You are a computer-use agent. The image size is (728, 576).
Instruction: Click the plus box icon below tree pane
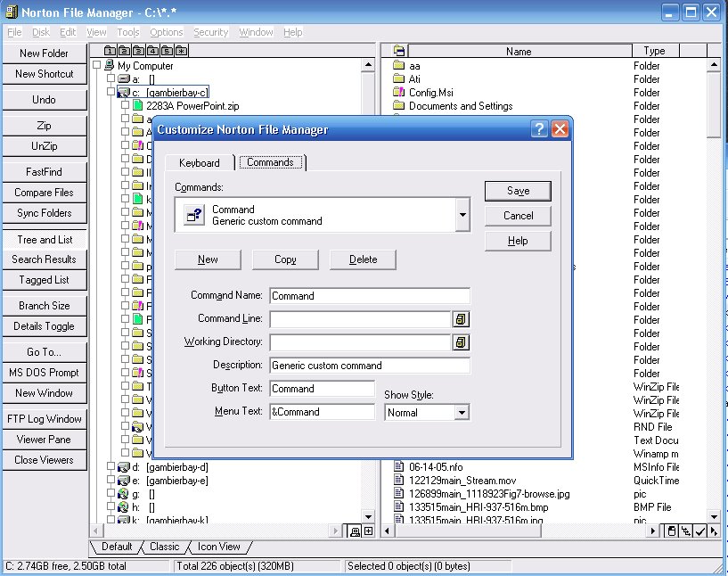coord(369,531)
